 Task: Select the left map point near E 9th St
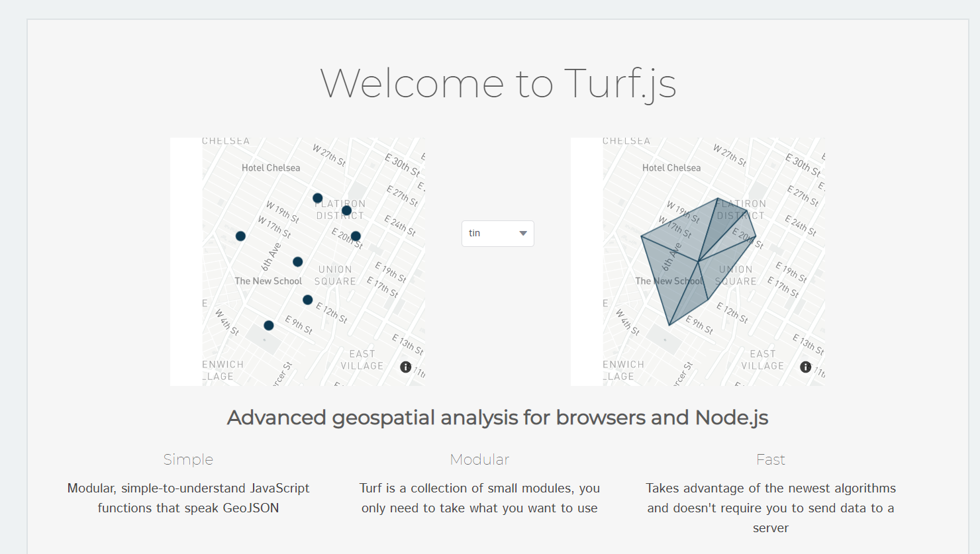[x=269, y=325]
